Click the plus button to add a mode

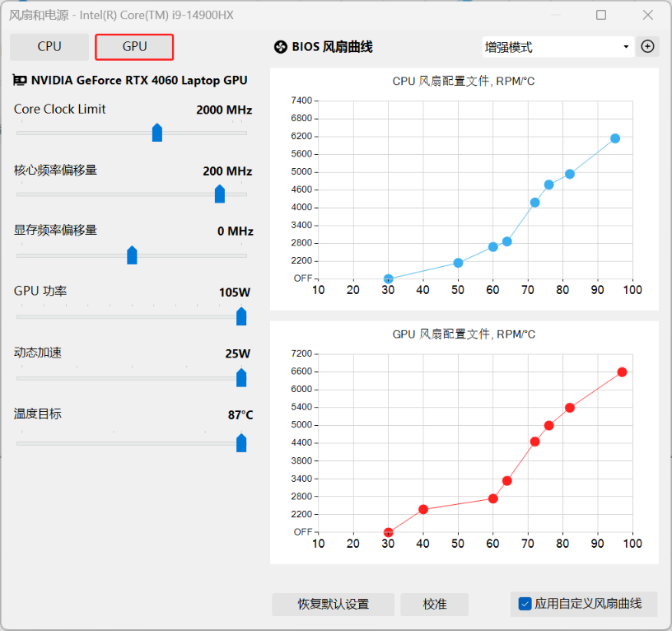(x=647, y=46)
